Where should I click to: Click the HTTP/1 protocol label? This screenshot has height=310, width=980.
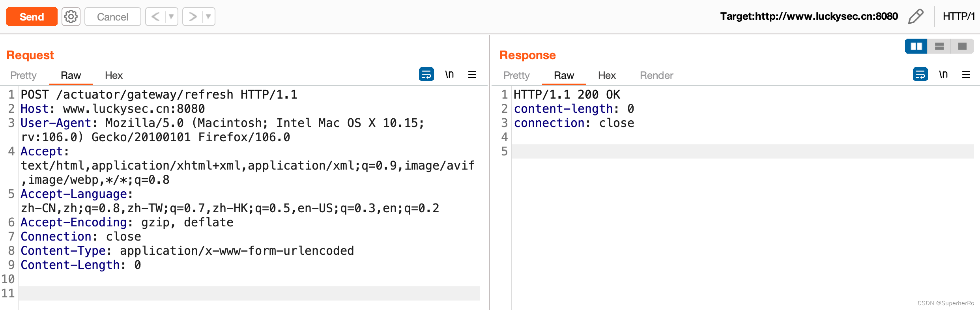pyautogui.click(x=959, y=16)
